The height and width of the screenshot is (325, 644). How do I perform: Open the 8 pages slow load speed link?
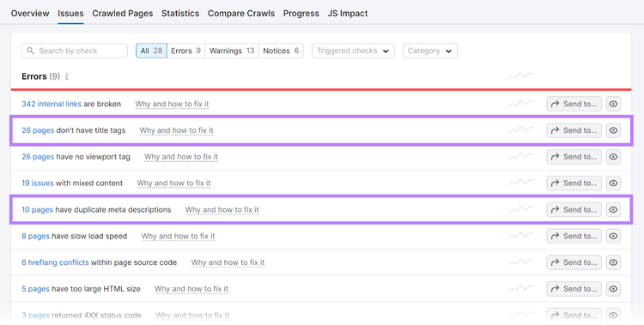[x=35, y=236]
